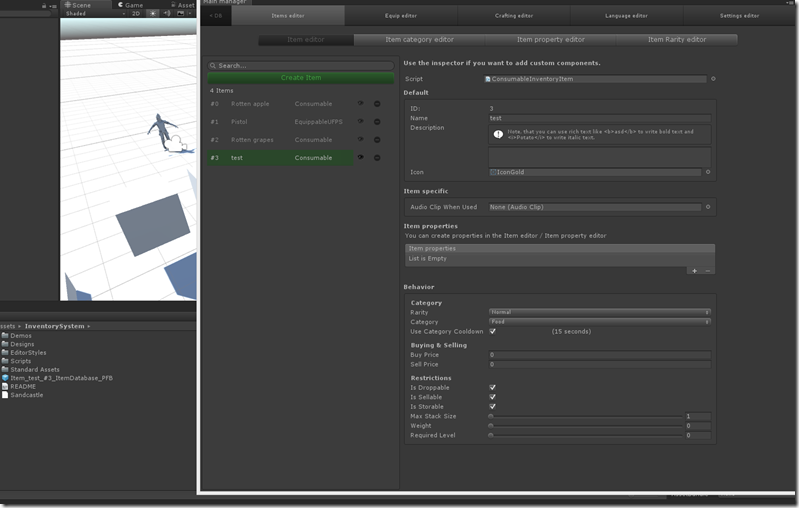This screenshot has height=508, width=799.
Task: Adjust the Weight slider
Action: (x=585, y=426)
